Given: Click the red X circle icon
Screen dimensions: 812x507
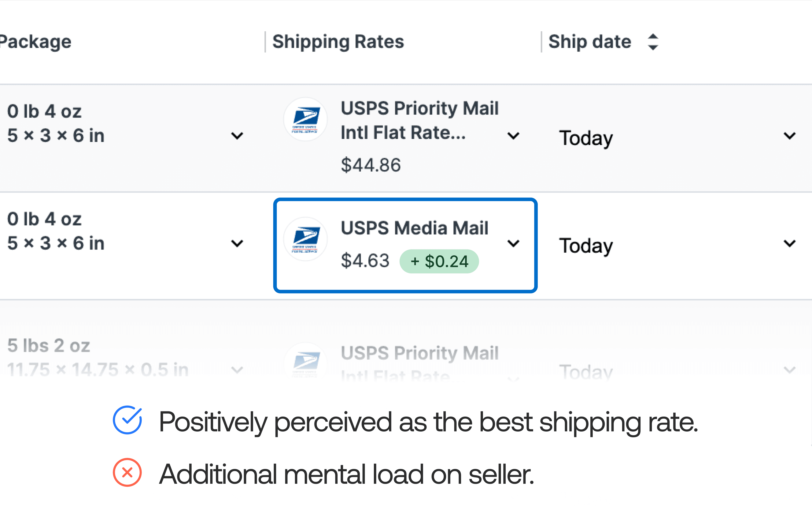Looking at the screenshot, I should [127, 472].
